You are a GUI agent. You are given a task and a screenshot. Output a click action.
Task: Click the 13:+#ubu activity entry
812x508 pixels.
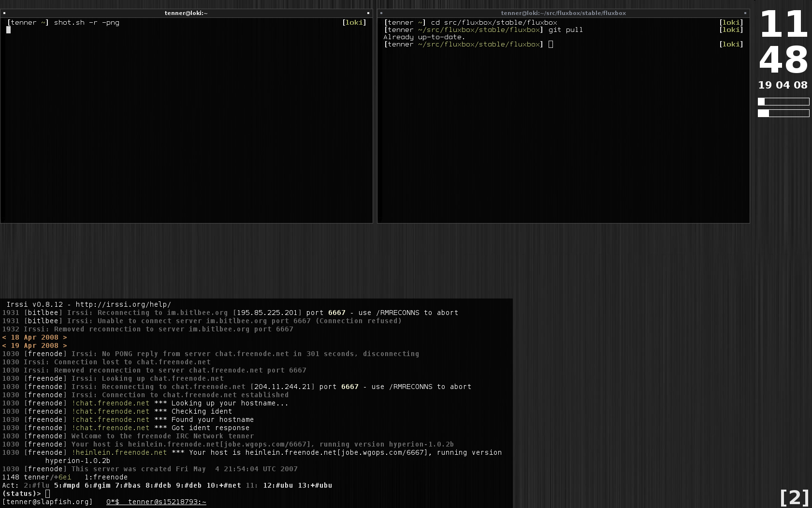[315, 486]
